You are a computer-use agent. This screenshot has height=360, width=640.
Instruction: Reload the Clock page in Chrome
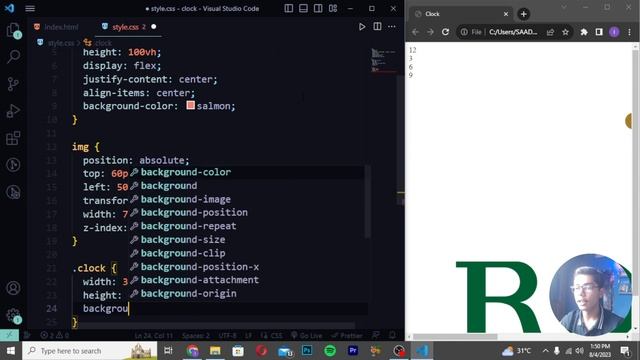point(445,32)
